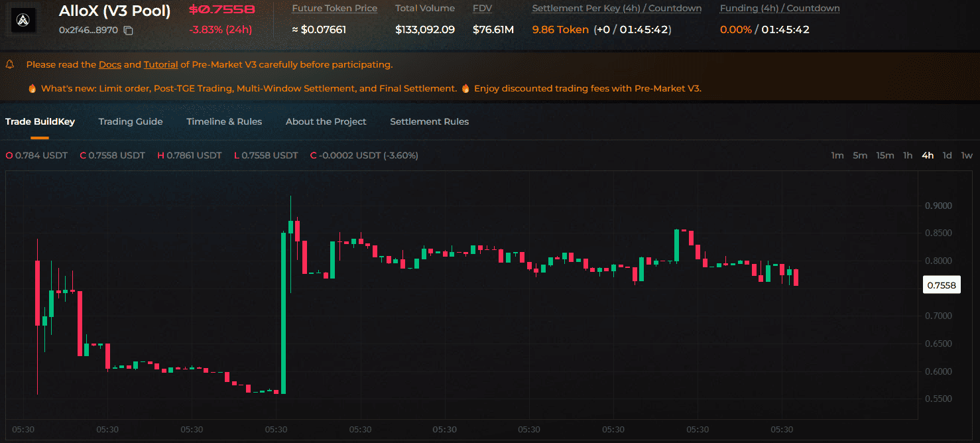The width and height of the screenshot is (980, 443).
Task: Click the current price tag 0.7558 on axis
Action: click(x=942, y=285)
